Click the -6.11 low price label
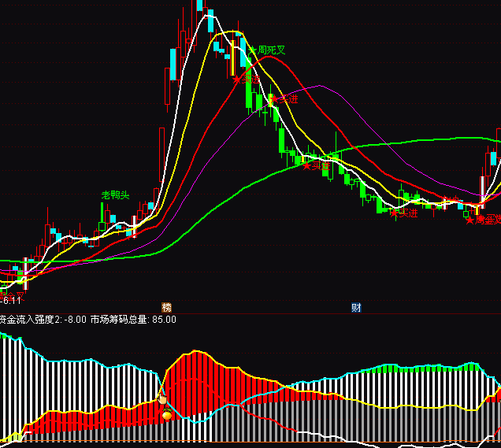 13,300
